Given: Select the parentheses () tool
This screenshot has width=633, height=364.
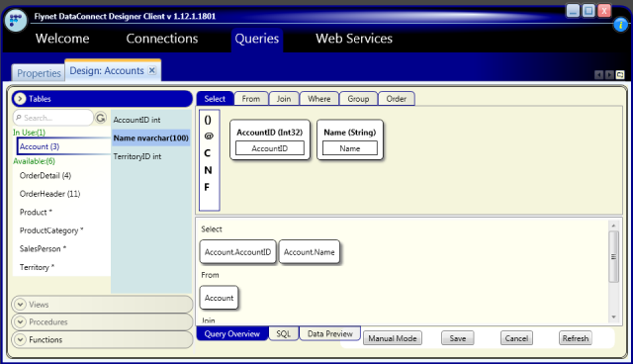Looking at the screenshot, I should [208, 120].
